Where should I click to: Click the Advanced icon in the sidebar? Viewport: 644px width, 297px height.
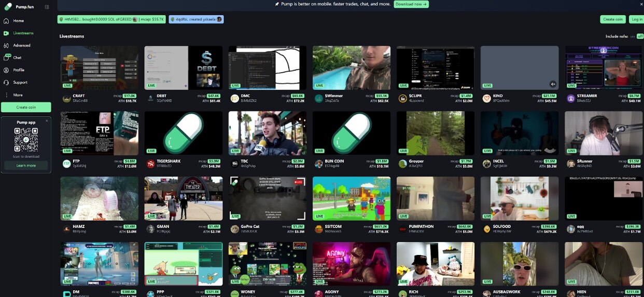coord(6,46)
